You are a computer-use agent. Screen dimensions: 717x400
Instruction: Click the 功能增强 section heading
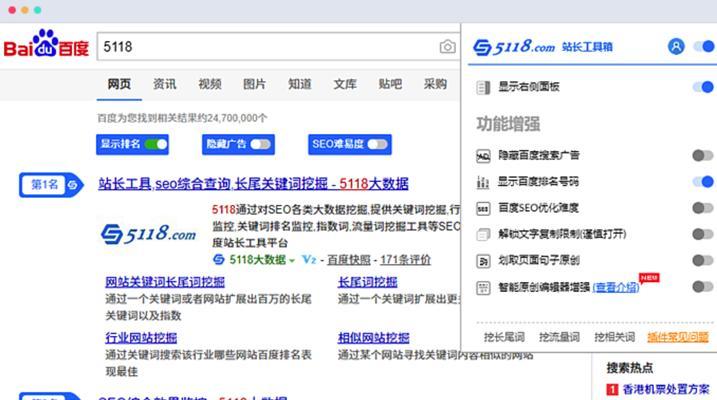tap(508, 124)
